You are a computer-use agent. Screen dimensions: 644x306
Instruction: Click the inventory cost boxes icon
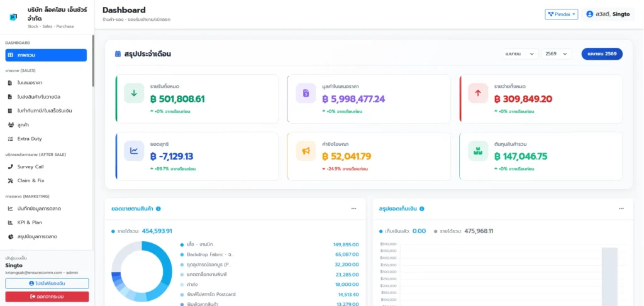pos(478,151)
